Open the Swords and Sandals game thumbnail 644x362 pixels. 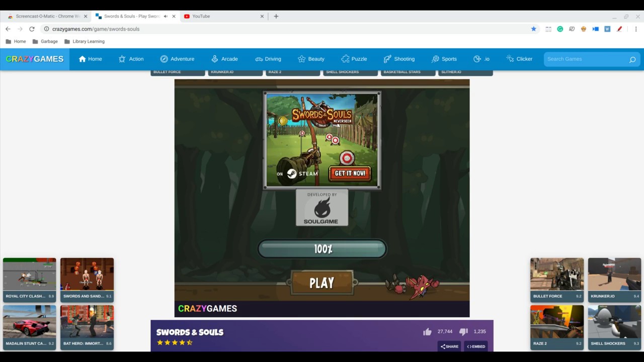[87, 280]
